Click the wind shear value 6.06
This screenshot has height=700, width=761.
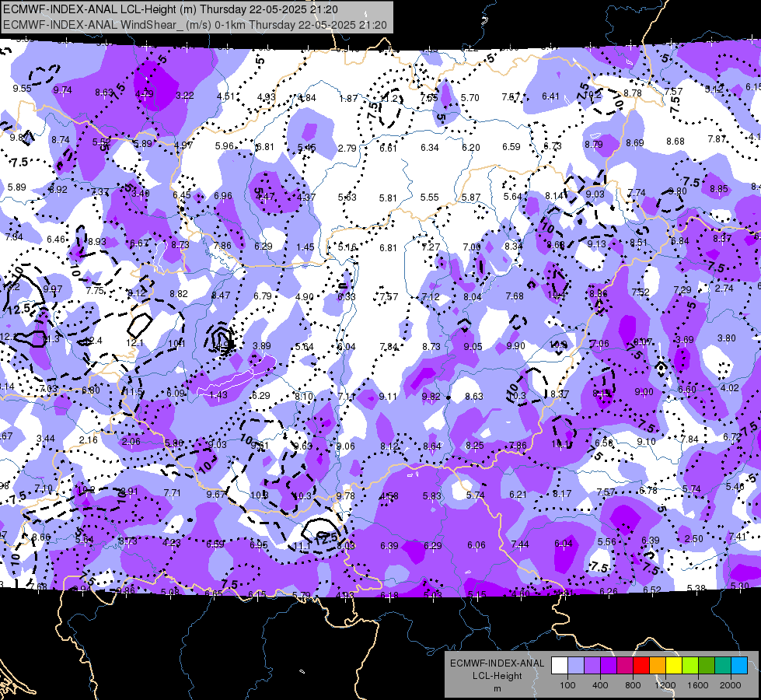point(476,545)
